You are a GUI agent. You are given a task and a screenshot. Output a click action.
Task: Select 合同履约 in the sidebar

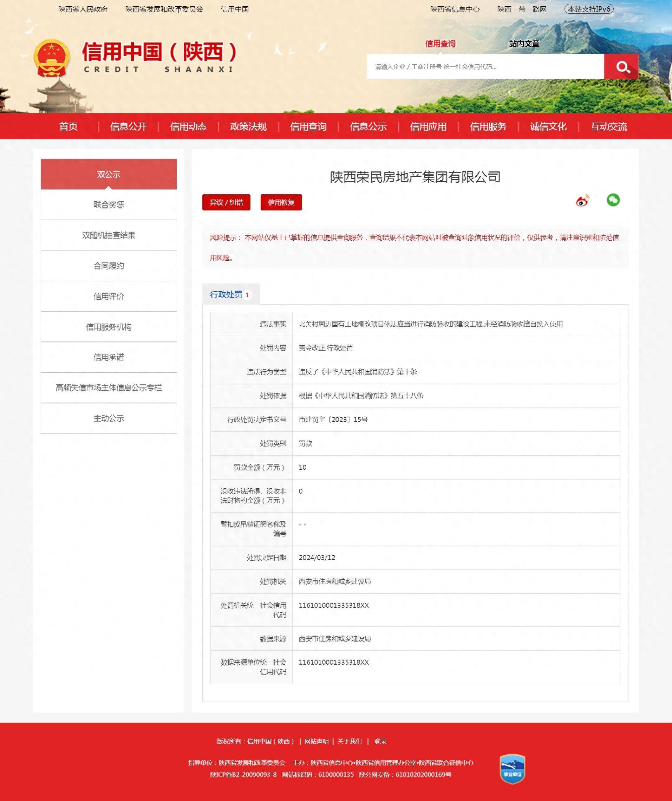tap(109, 266)
